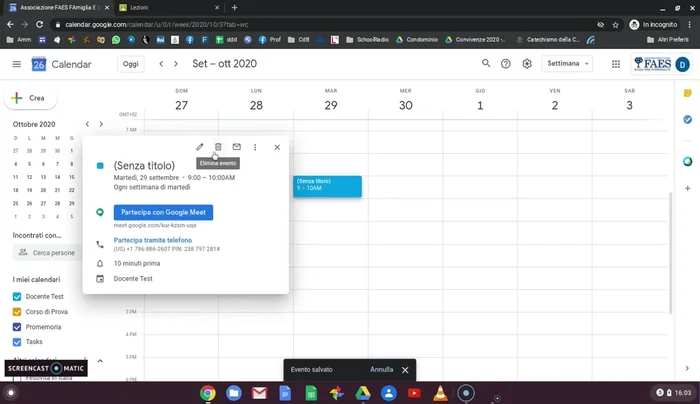Screen dimensions: 700x404
Task: Toggle the Corso di Prova calendar
Action: 17,312
